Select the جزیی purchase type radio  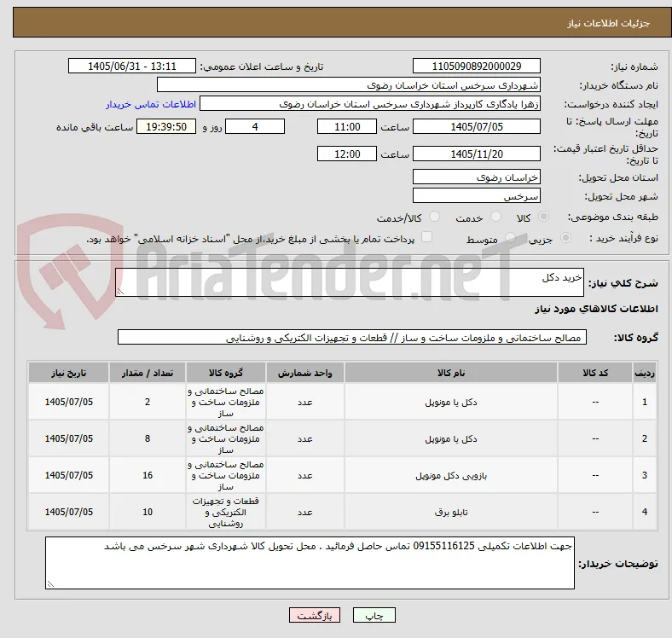[565, 237]
